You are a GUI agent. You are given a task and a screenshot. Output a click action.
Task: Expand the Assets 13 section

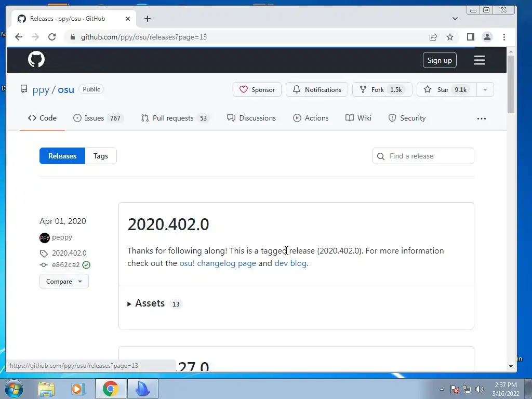155,303
